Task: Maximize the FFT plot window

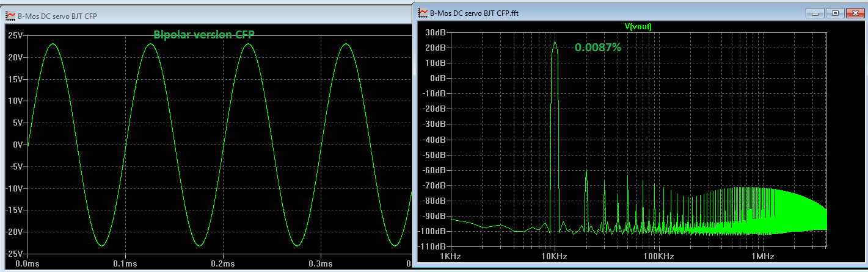Action: pos(836,12)
